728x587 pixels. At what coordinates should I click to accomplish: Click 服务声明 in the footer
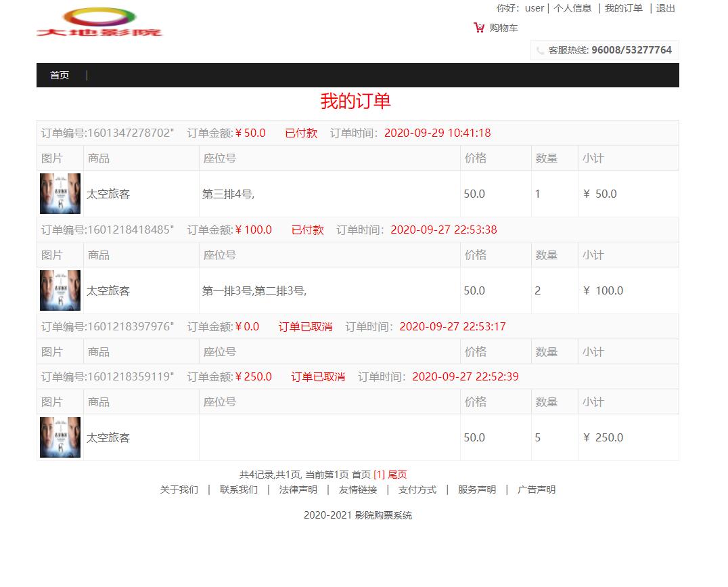tap(476, 489)
